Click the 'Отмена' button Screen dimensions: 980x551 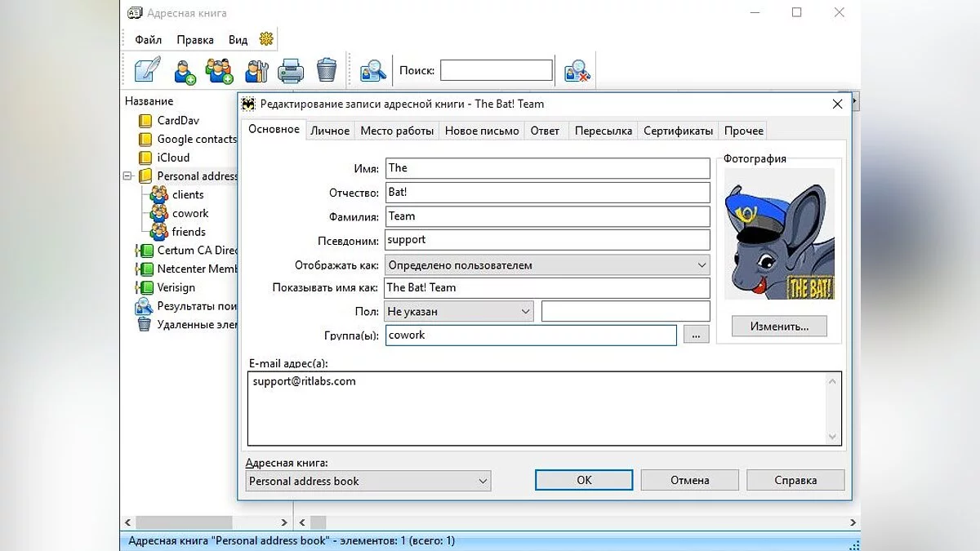click(689, 480)
